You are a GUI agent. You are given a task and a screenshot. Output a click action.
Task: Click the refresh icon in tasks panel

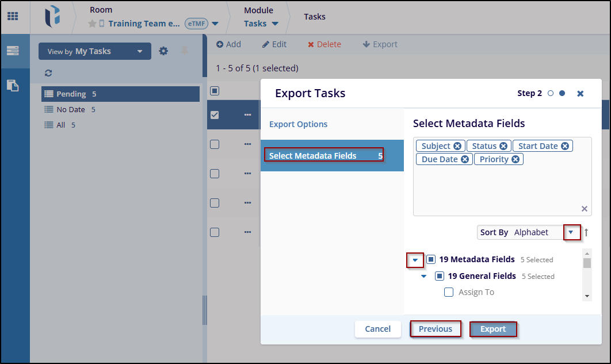(x=48, y=73)
